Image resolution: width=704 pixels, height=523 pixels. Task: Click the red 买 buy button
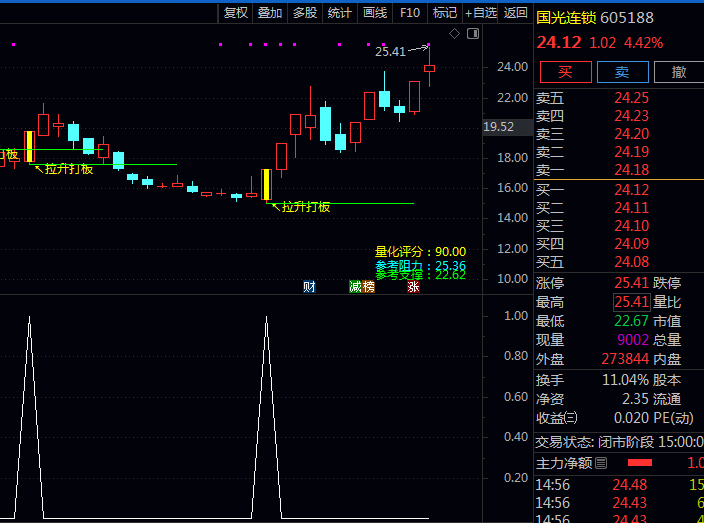(566, 72)
